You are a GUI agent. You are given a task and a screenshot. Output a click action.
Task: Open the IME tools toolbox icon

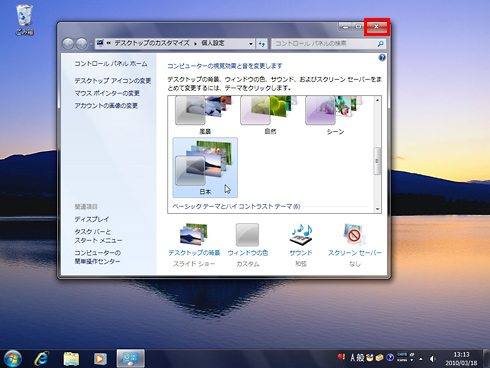(379, 358)
